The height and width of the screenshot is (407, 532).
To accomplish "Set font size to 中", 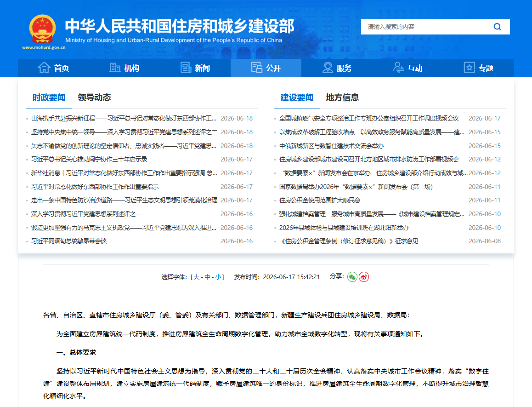I will coord(207,277).
